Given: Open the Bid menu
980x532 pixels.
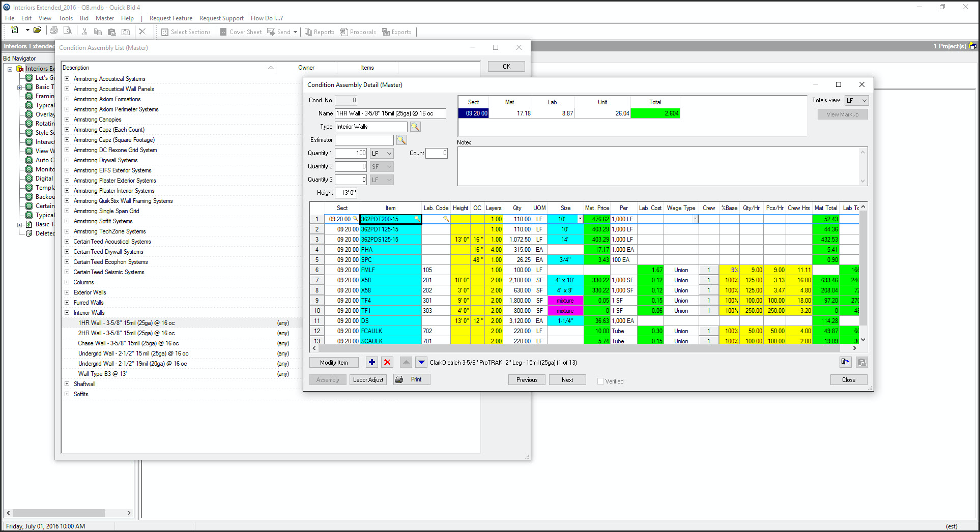Looking at the screenshot, I should pyautogui.click(x=84, y=18).
